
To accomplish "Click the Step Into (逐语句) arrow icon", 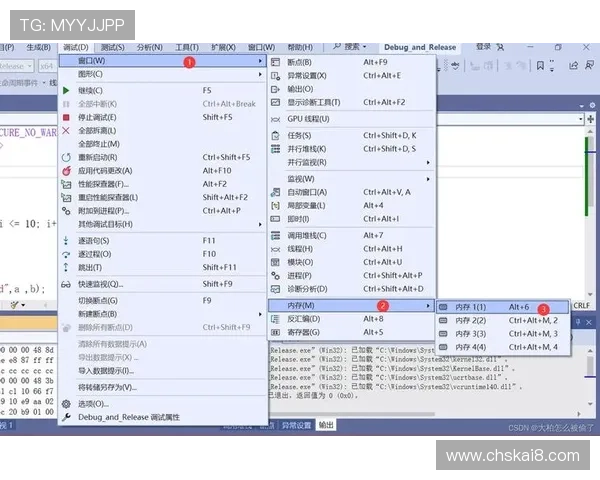I will pyautogui.click(x=66, y=241).
